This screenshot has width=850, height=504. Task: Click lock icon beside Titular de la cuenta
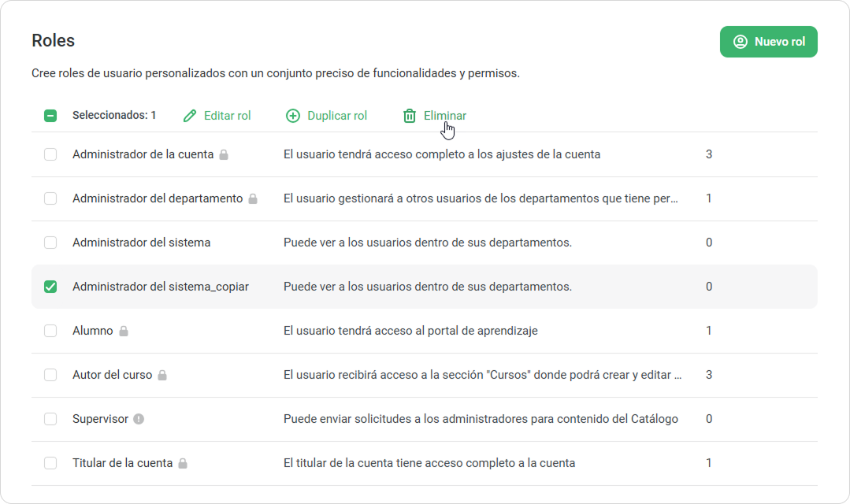183,464
